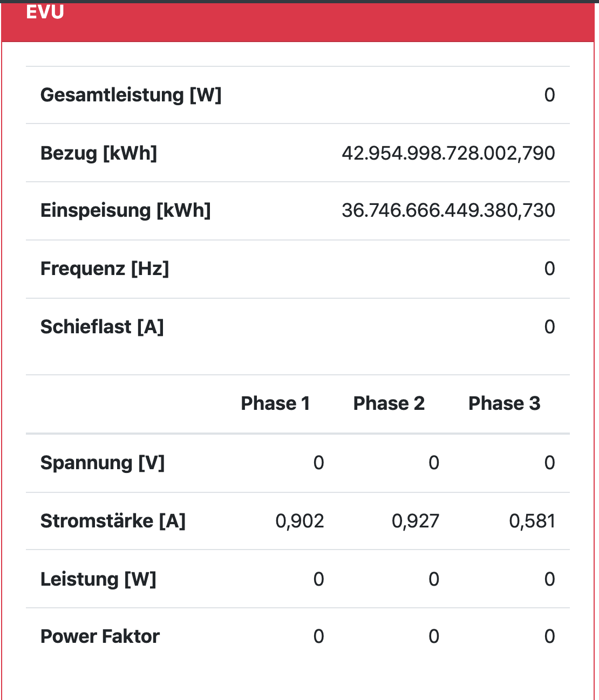
Task: Click the Bezug kWh value 42.954.998.728.002,790
Action: [x=448, y=153]
